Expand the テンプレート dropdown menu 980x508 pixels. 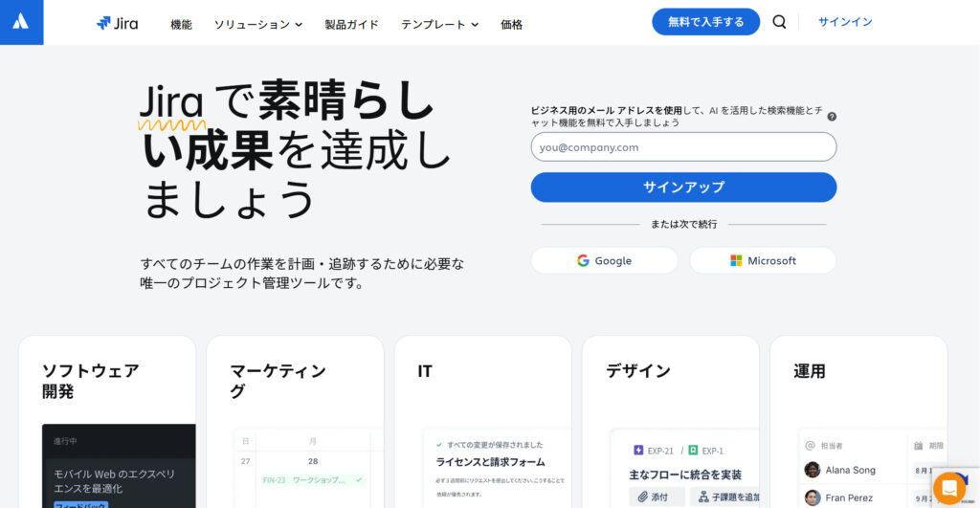click(439, 25)
